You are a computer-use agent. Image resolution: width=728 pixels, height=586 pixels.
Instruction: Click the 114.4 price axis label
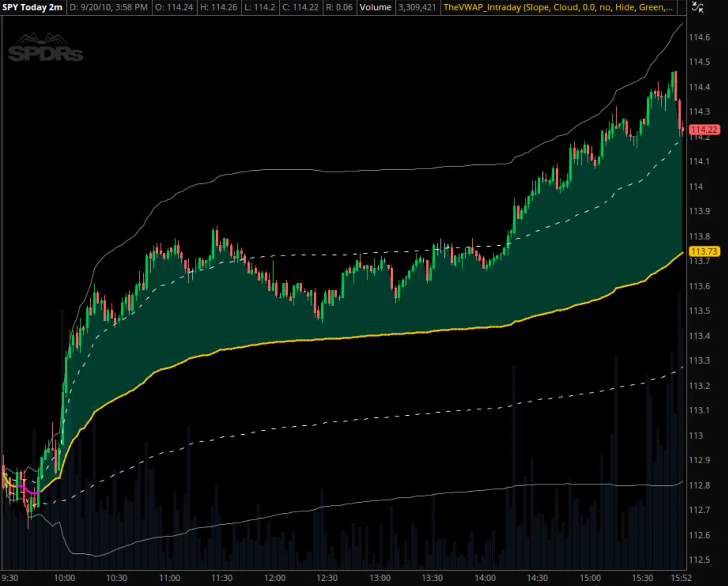700,87
